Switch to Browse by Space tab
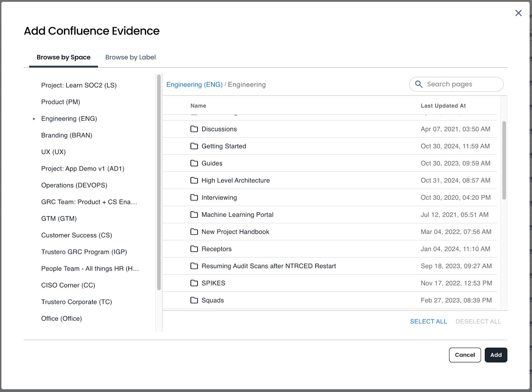 click(x=64, y=57)
